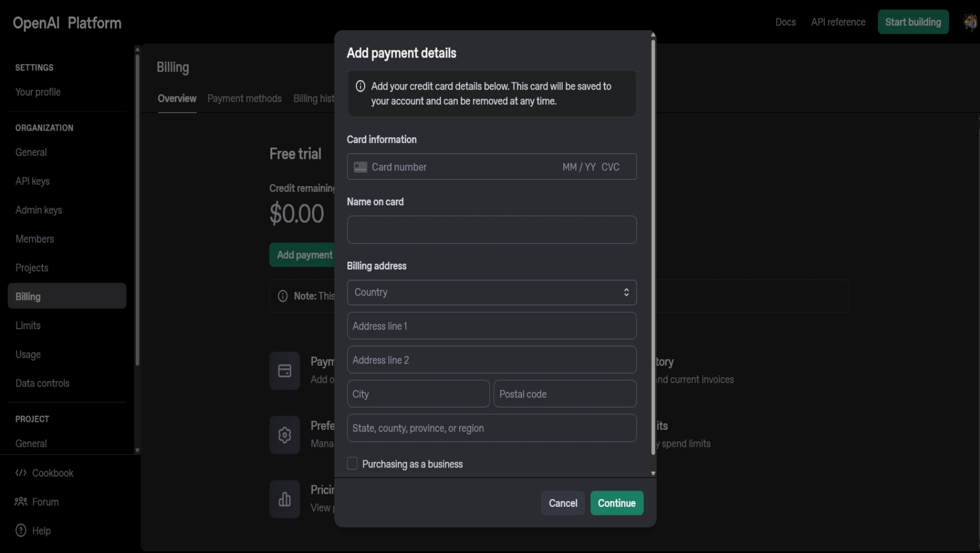
Task: Open API keys in the sidebar
Action: [33, 181]
